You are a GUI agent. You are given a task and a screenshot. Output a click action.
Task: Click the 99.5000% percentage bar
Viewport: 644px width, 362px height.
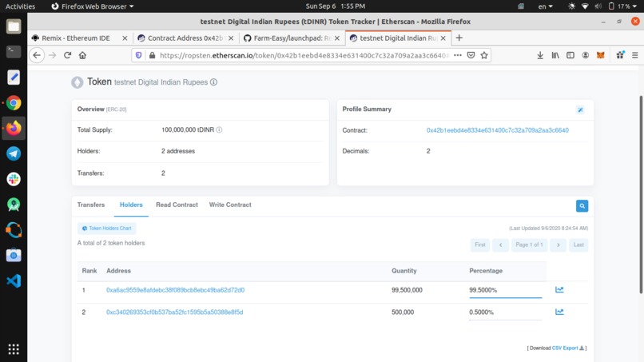506,296
